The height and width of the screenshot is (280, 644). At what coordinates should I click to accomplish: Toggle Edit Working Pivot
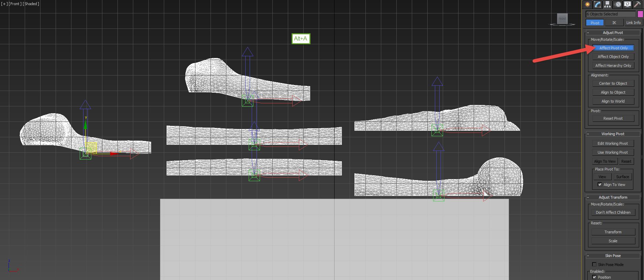[x=613, y=143]
